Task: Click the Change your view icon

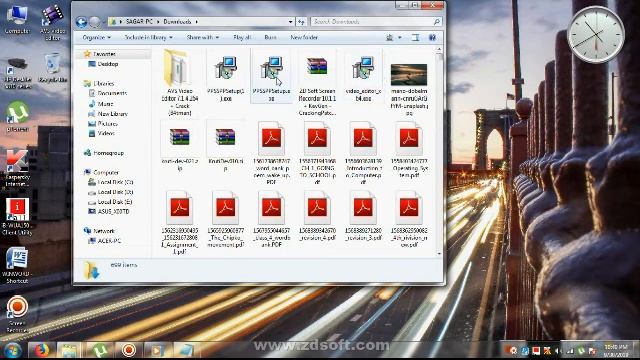Action: pyautogui.click(x=390, y=38)
